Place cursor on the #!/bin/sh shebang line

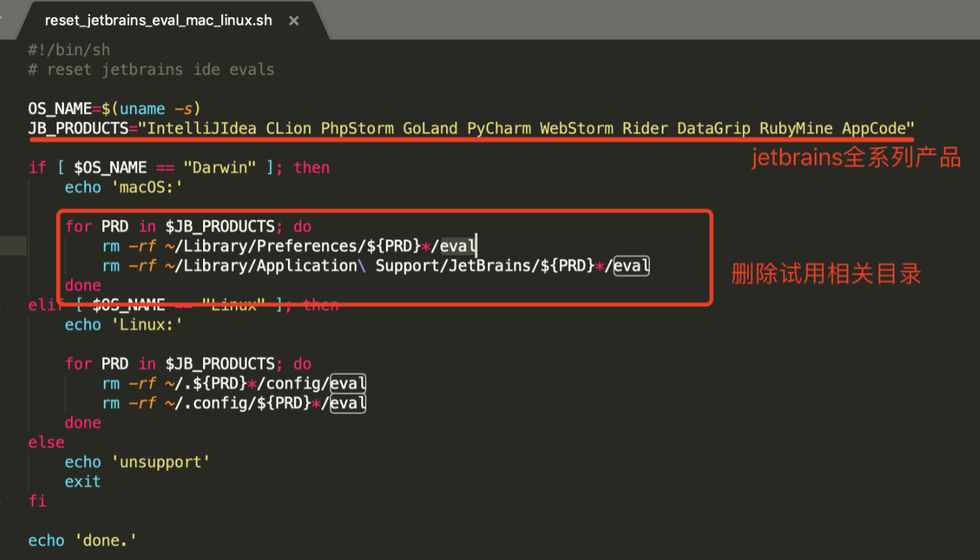(x=70, y=50)
